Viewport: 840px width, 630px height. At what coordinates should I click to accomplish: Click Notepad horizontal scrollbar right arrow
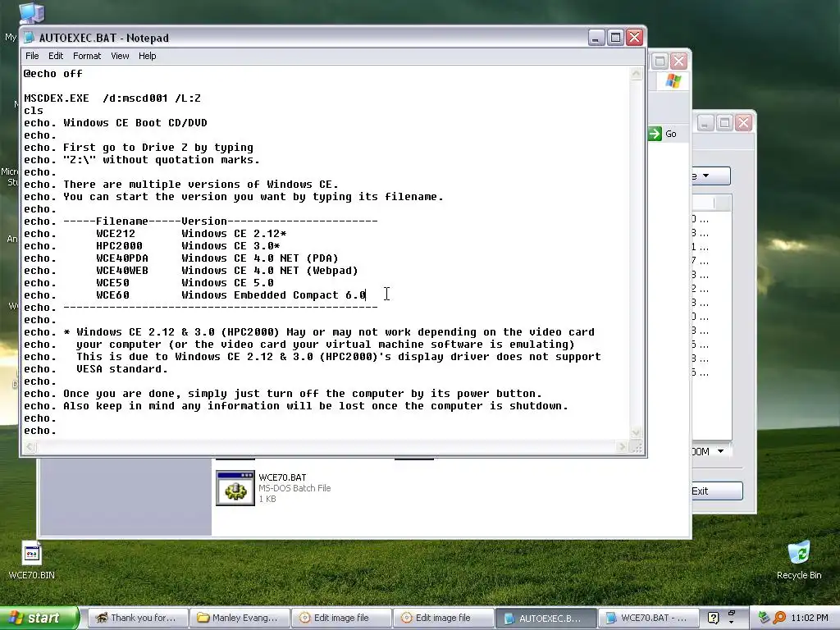(x=622, y=446)
